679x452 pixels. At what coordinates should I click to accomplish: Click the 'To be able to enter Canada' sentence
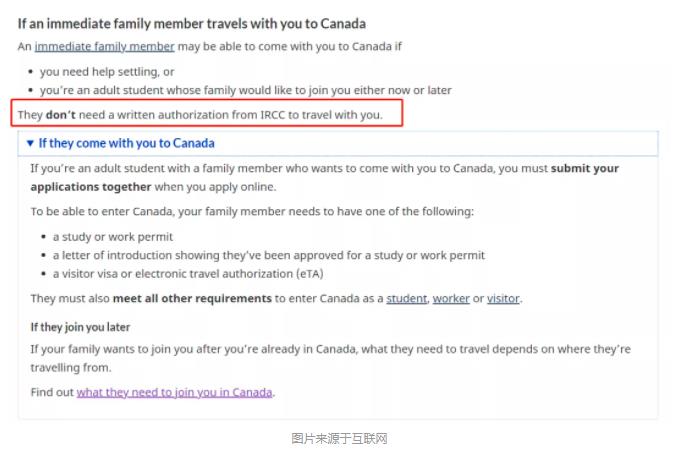(252, 212)
